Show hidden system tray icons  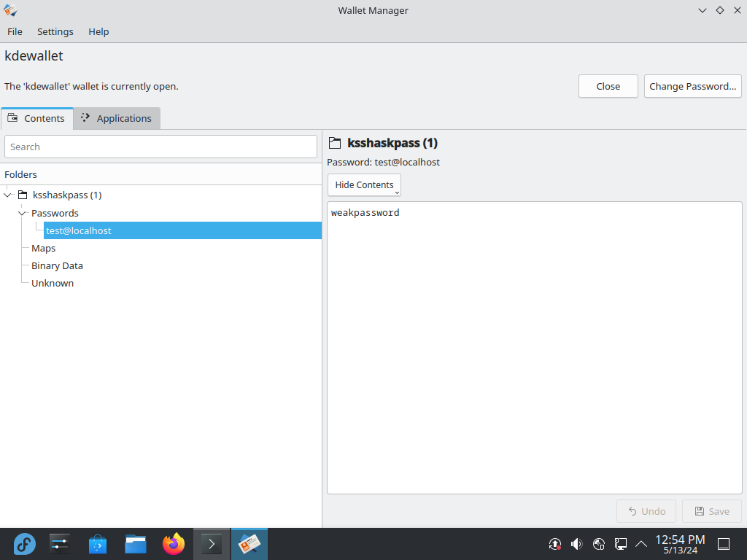click(641, 544)
